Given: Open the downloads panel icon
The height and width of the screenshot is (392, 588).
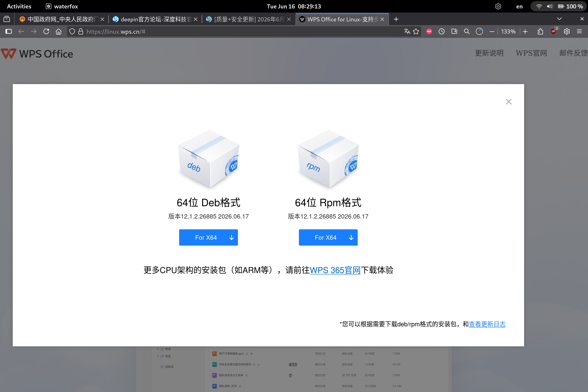Looking at the screenshot, I should [x=454, y=32].
